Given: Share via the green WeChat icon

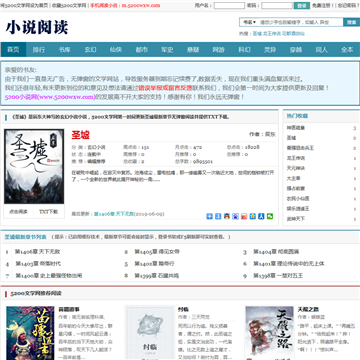Looking at the screenshot, I should coord(270,216).
